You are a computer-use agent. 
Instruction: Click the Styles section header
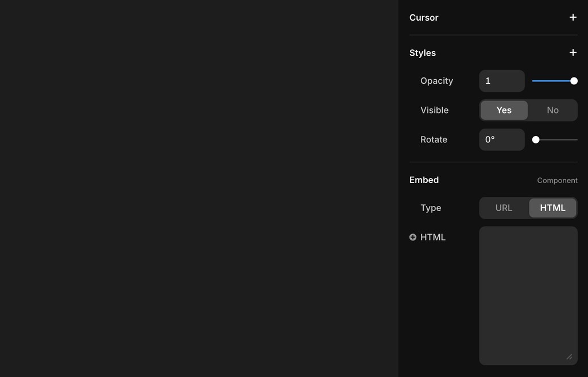coord(422,53)
